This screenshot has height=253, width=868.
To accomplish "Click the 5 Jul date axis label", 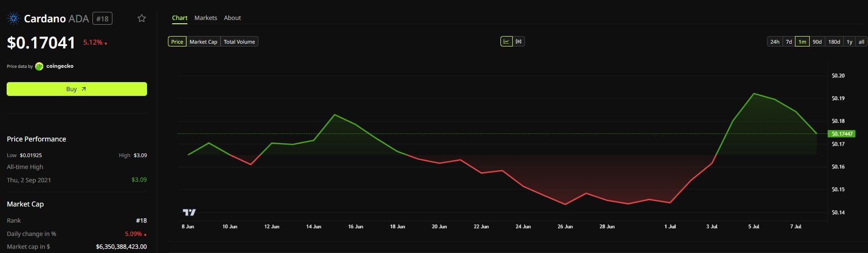I will (754, 227).
